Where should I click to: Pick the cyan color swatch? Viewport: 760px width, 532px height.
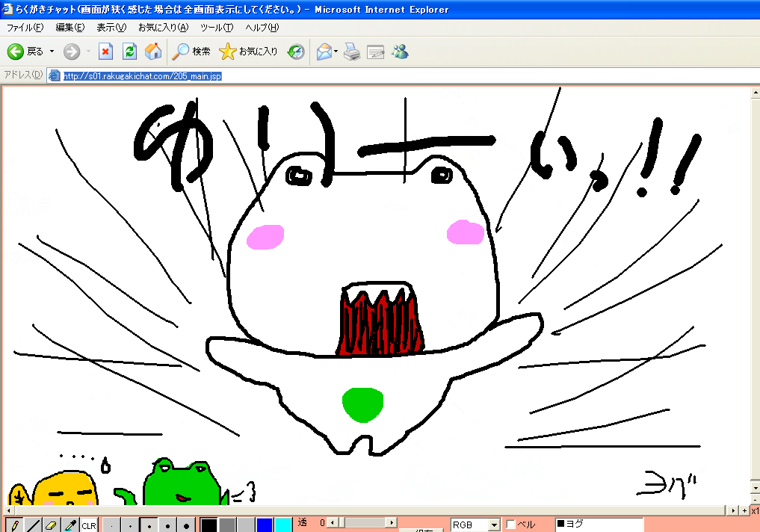[283, 525]
